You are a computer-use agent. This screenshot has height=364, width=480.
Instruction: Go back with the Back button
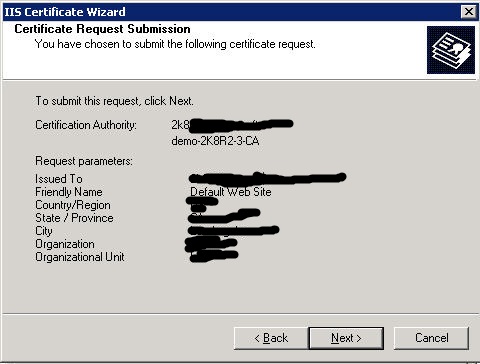pos(271,338)
